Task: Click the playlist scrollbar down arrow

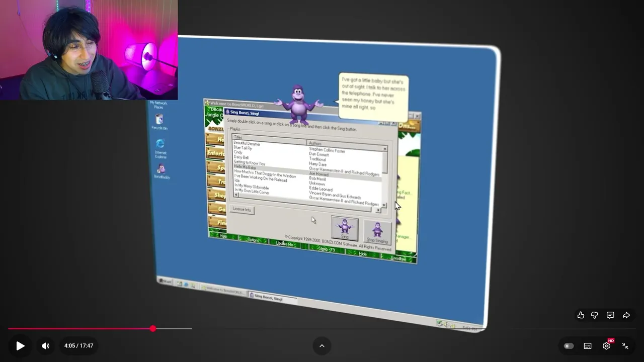Action: pyautogui.click(x=385, y=205)
